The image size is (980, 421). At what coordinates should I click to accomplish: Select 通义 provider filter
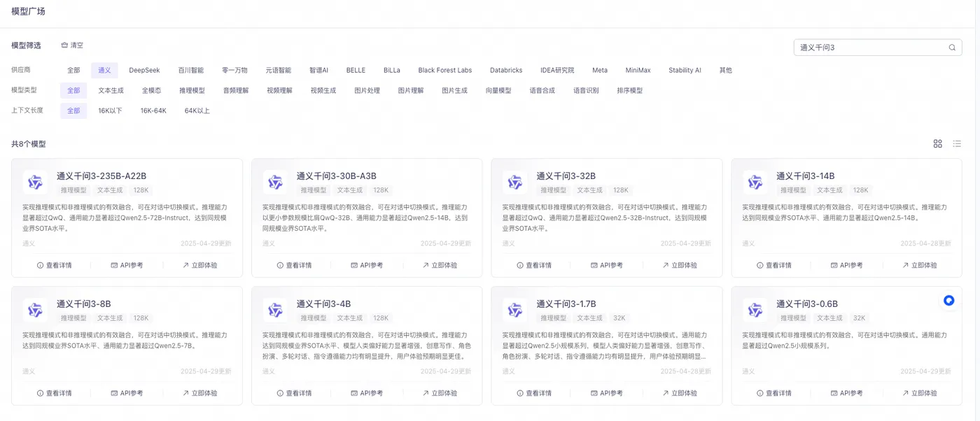(x=104, y=70)
